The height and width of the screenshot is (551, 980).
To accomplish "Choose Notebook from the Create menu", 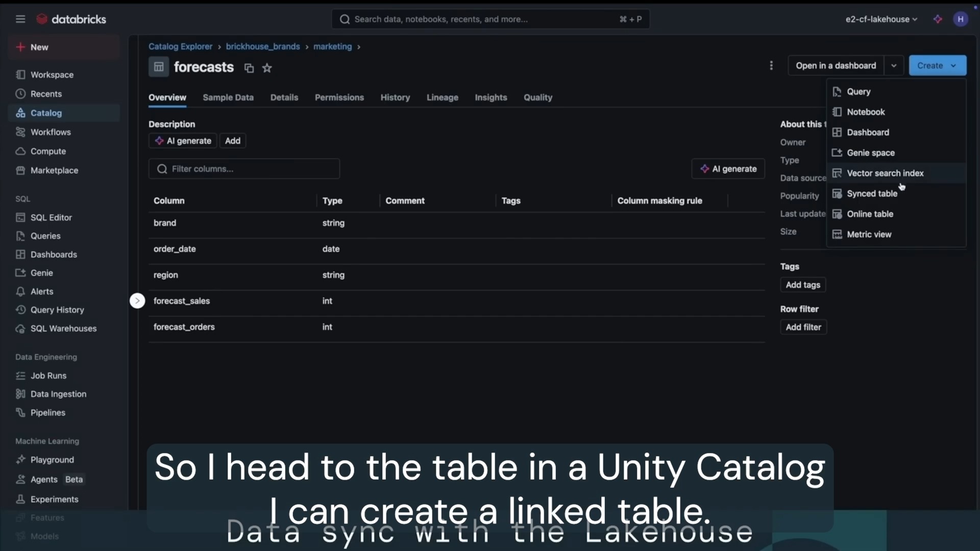I will click(x=896, y=112).
